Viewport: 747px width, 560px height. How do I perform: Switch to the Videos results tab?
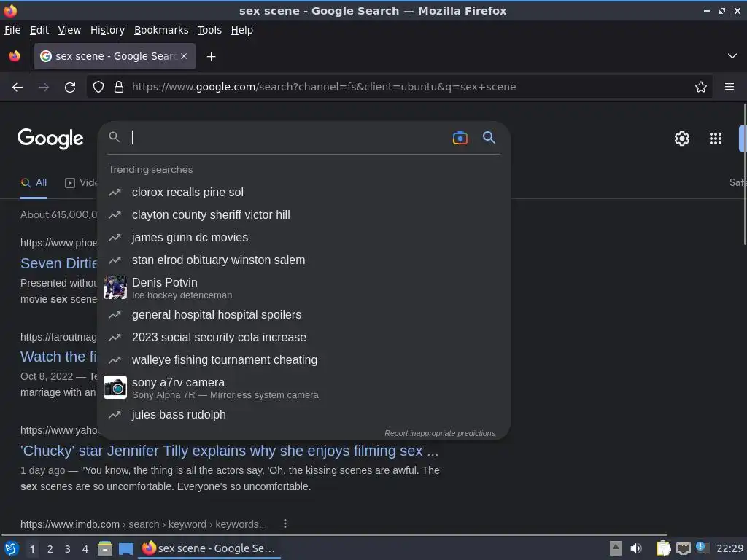pyautogui.click(x=81, y=183)
